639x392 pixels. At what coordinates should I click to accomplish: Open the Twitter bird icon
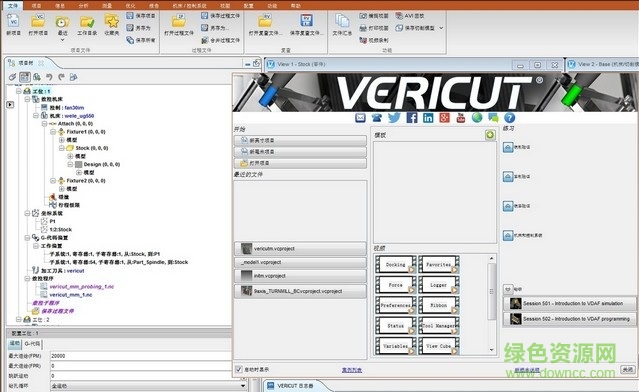click(394, 118)
